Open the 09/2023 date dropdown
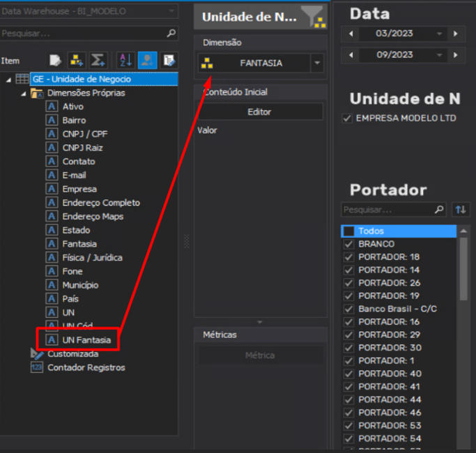476x453 pixels. pyautogui.click(x=439, y=55)
